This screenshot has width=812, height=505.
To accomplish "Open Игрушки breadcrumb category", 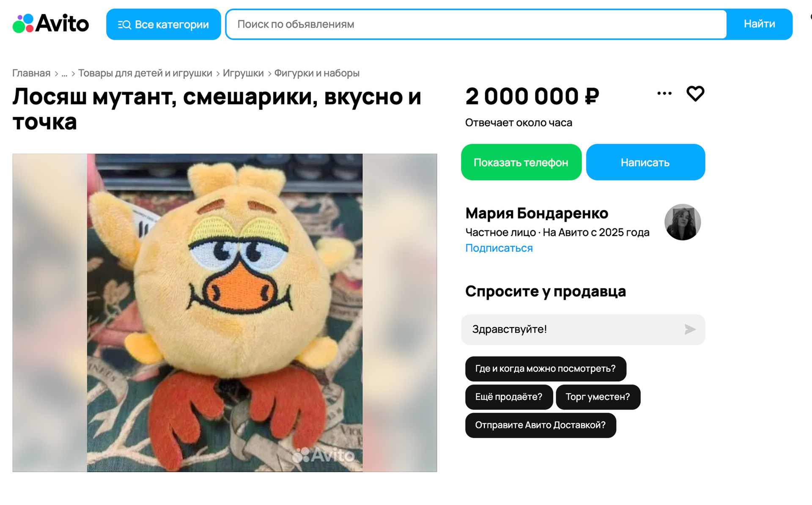I will pyautogui.click(x=243, y=73).
